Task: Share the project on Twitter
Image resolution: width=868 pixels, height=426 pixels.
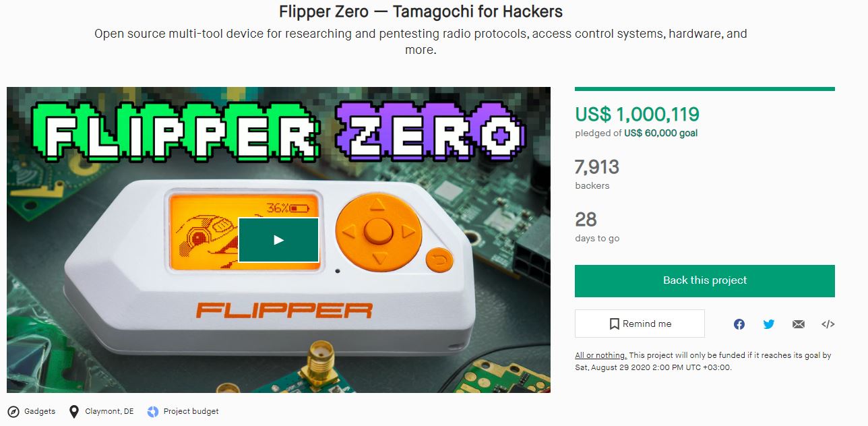Action: (769, 324)
